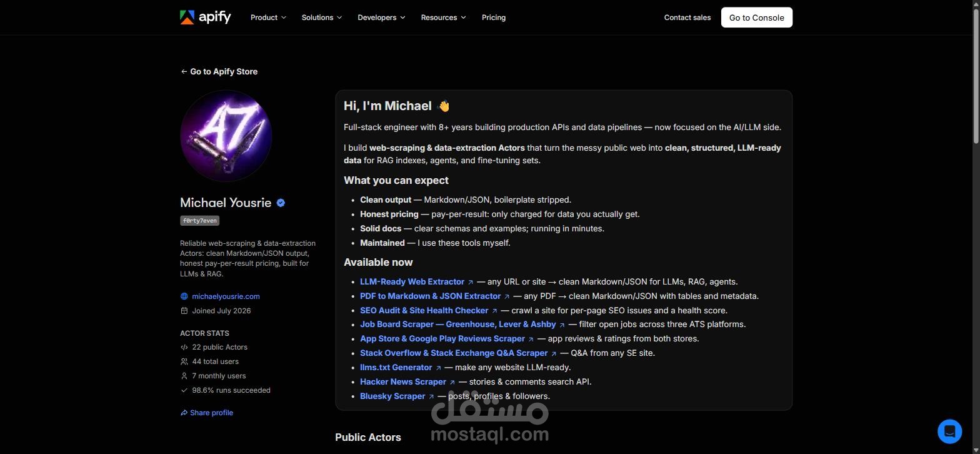Click the person icon beside 7 monthly users
Viewport: 980px width, 454px height.
(x=184, y=376)
